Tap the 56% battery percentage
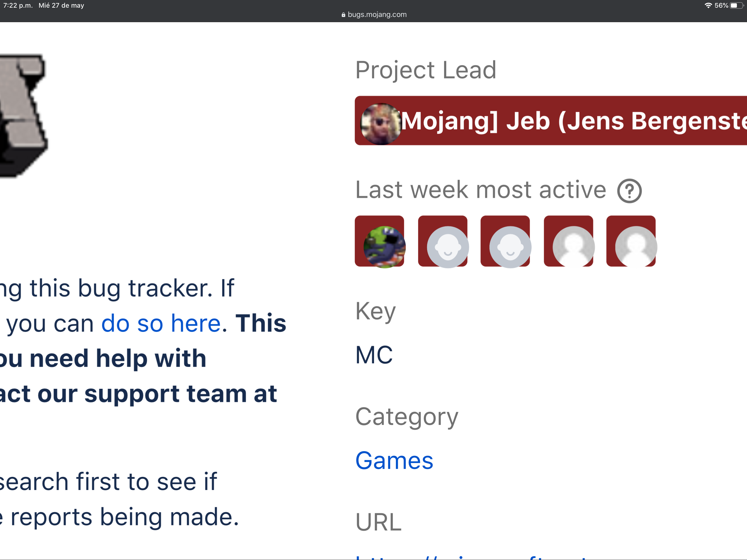Screen dimensions: 747x560 click(721, 5)
